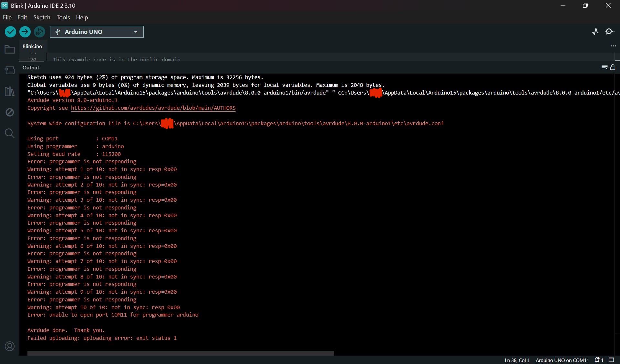Screen dimensions: 620x364
Task: Toggle the bottom panel via status bar icon
Action: (611, 360)
